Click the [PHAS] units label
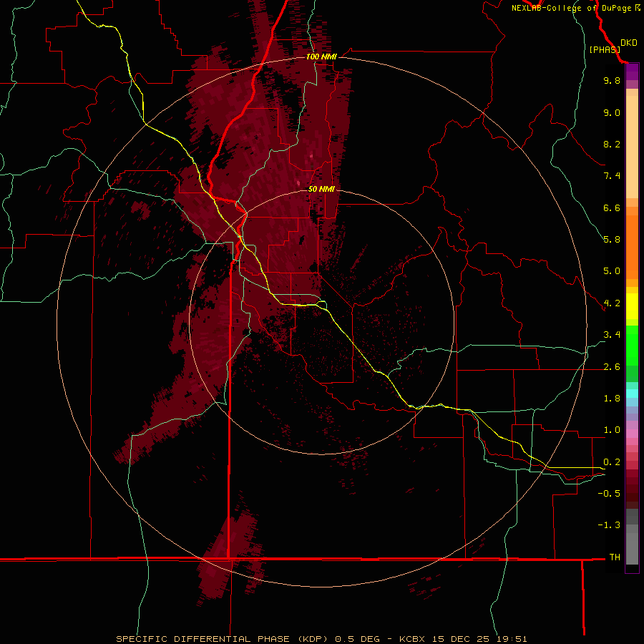Viewport: 644px width, 644px height. pos(605,50)
